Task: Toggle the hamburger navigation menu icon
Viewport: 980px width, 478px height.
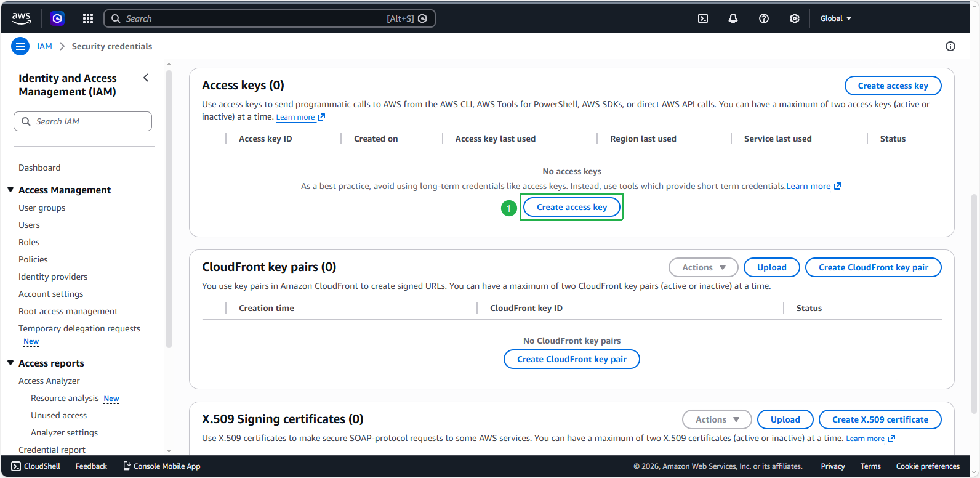Action: pos(20,46)
